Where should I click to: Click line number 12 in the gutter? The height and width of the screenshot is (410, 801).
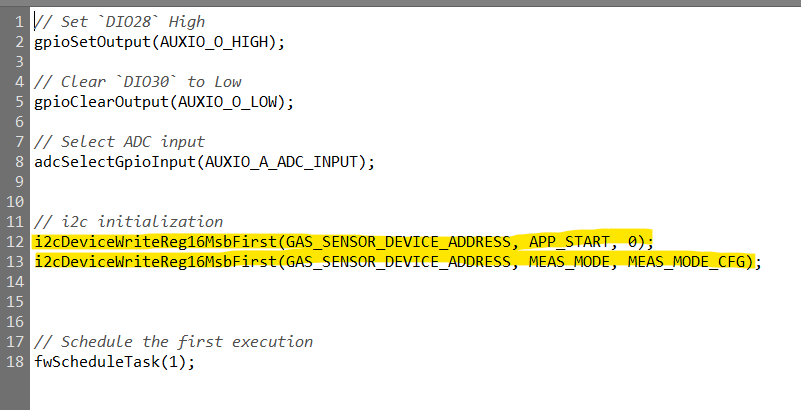point(15,241)
